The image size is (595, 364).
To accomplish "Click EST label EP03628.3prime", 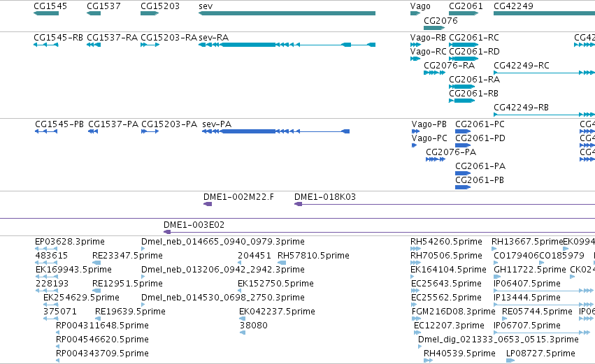I will click(x=70, y=242).
